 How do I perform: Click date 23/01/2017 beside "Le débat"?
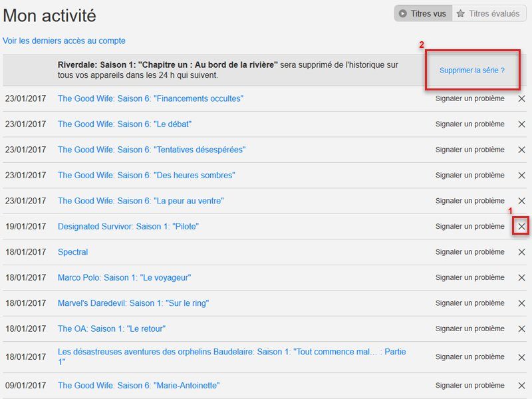(25, 124)
